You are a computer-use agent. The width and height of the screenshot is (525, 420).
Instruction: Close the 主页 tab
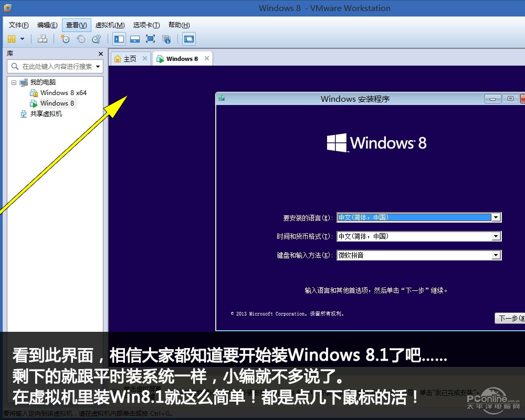(145, 58)
